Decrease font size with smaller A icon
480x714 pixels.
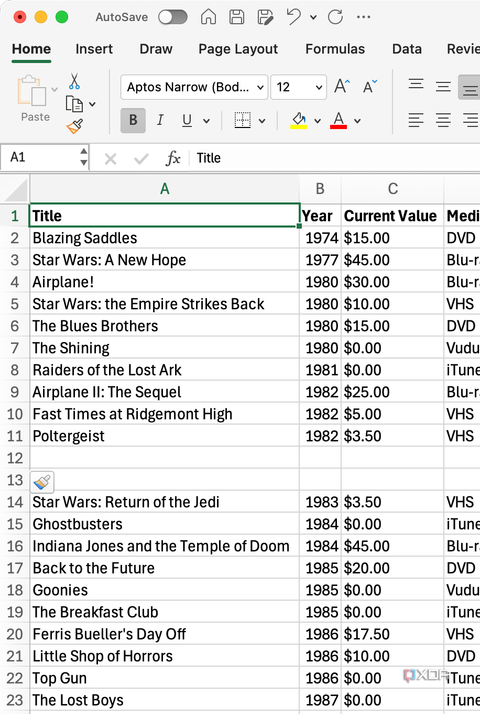(x=370, y=86)
